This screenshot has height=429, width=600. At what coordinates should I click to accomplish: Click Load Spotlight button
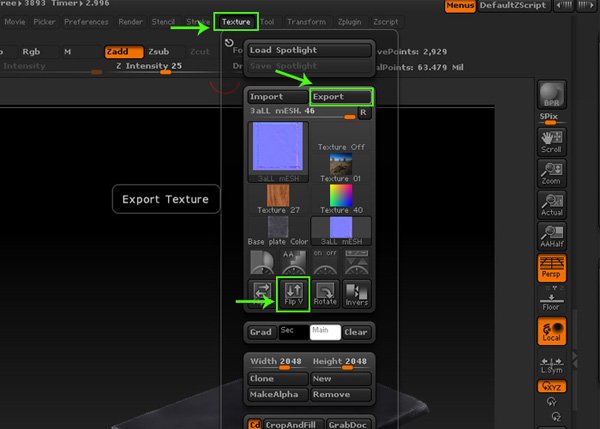309,50
